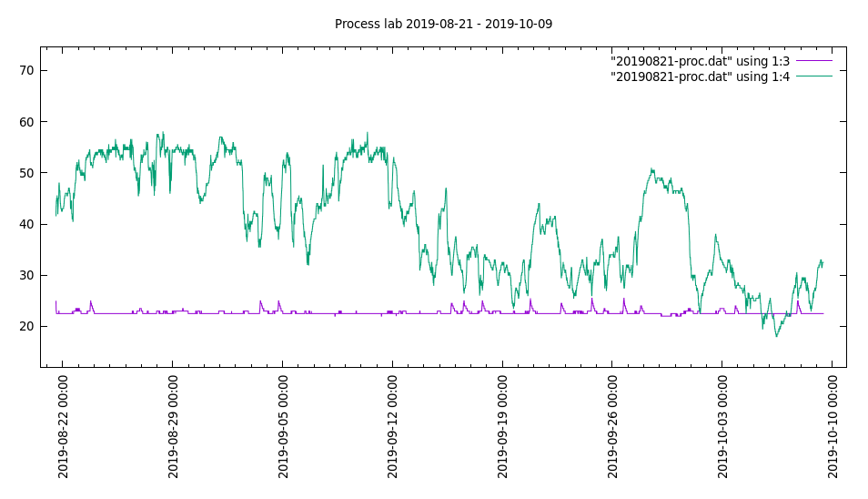Click the purple legend line sample
The height and width of the screenshot is (499, 868).
[814, 61]
